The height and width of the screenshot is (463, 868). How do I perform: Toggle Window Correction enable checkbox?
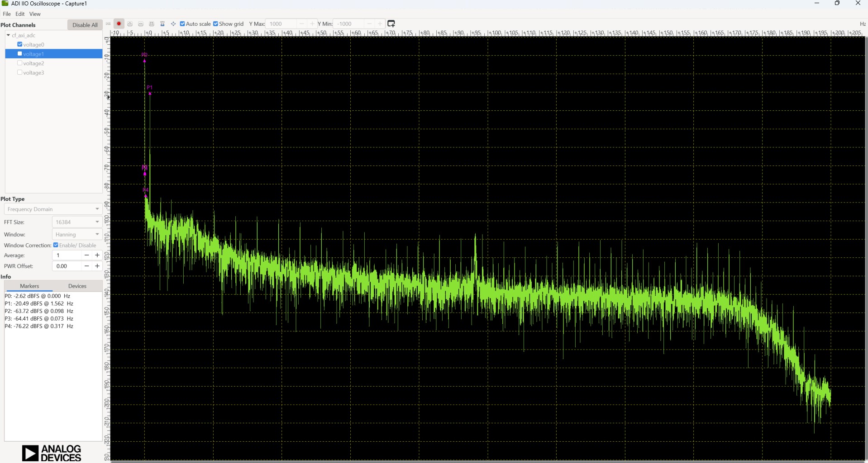click(x=56, y=245)
